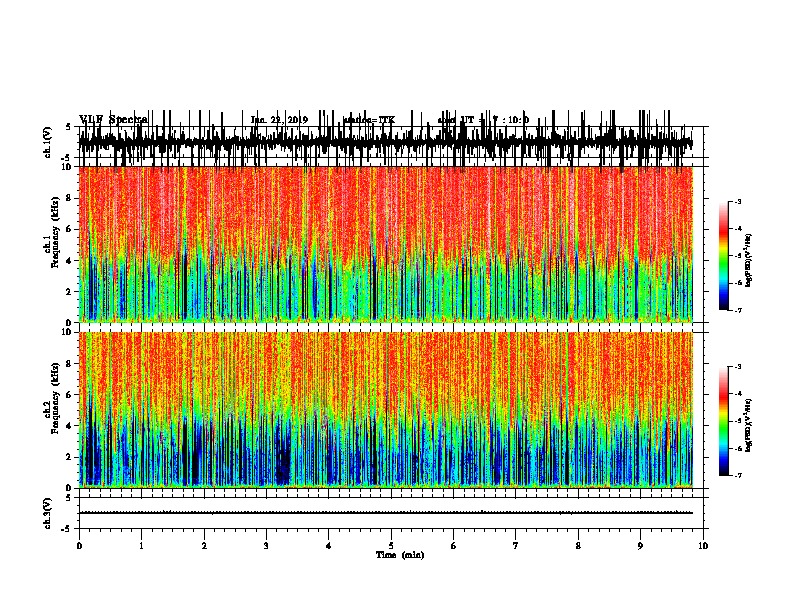
Task: Click the 'ch.3(V)' waveform axis label
Action: click(x=48, y=514)
